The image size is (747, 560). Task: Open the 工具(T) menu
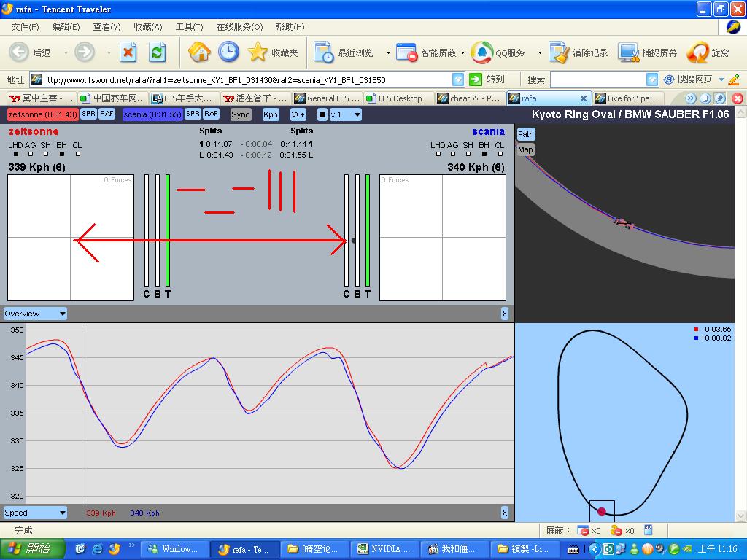coord(189,27)
